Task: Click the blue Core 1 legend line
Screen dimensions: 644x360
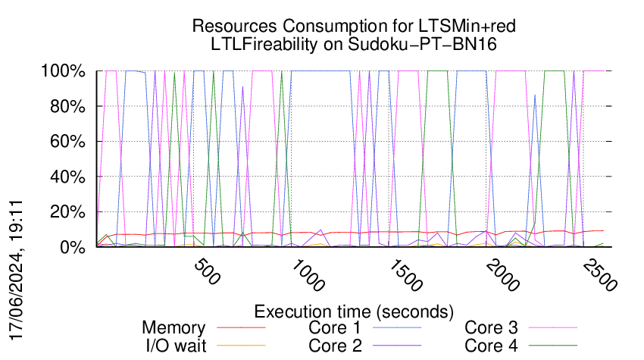Action: click(x=397, y=327)
